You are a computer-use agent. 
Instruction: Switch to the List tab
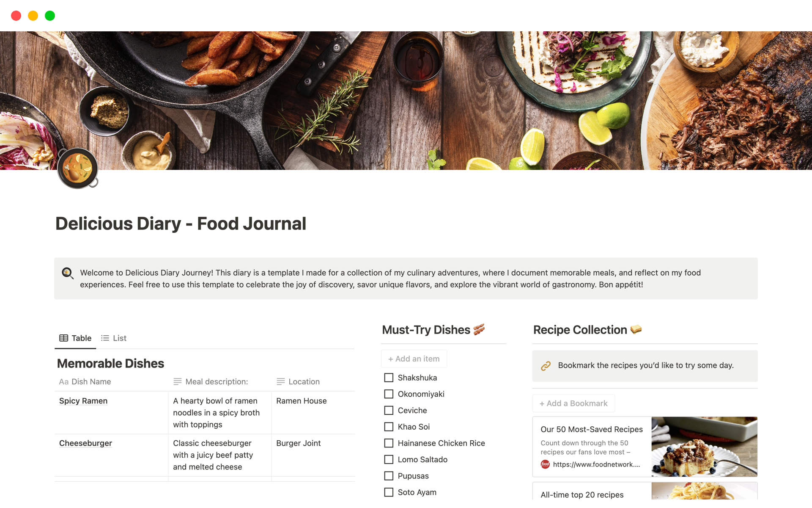(x=115, y=338)
